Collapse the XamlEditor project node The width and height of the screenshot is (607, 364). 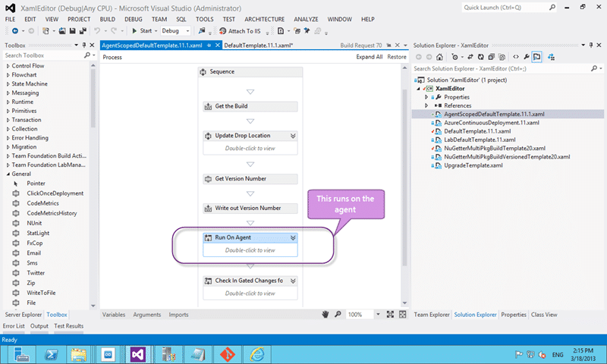click(418, 89)
